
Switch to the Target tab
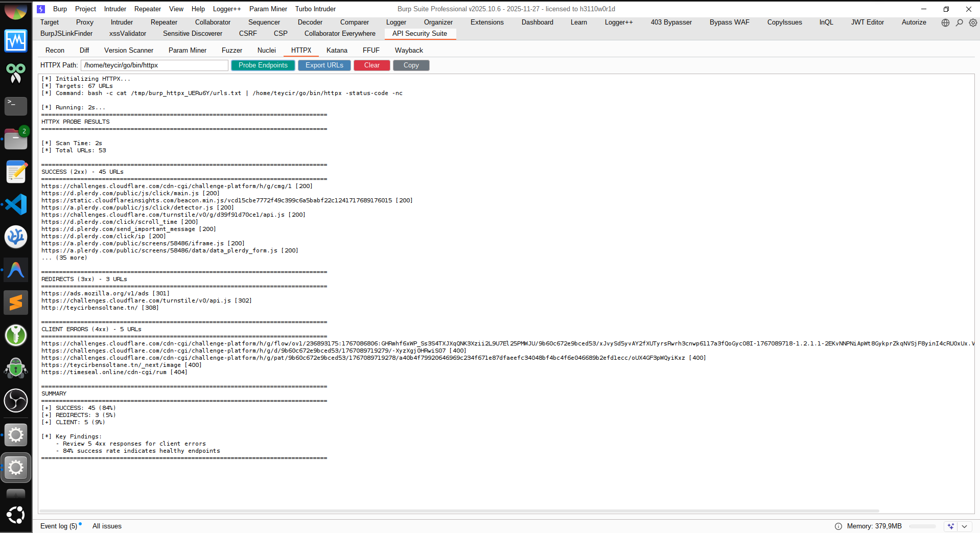click(x=50, y=22)
